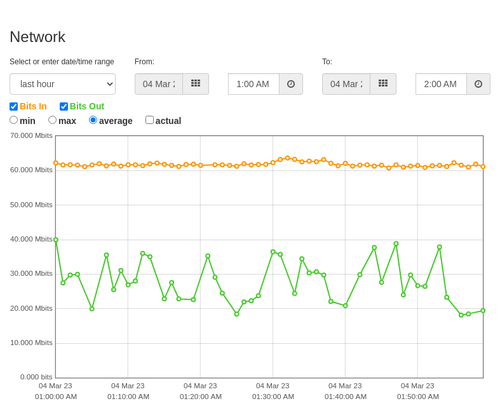500x403 pixels.
Task: Click the 20.000 Mbits axis label
Action: (x=31, y=308)
